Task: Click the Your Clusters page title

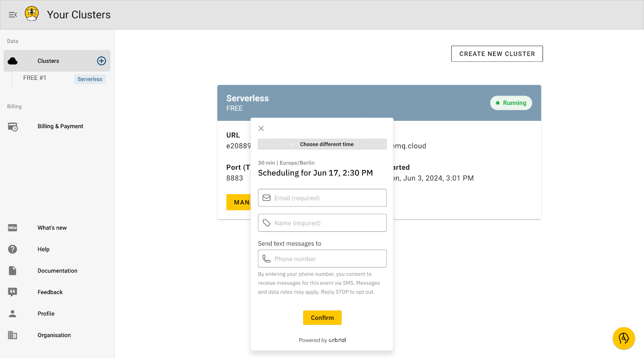Action: 79,14
